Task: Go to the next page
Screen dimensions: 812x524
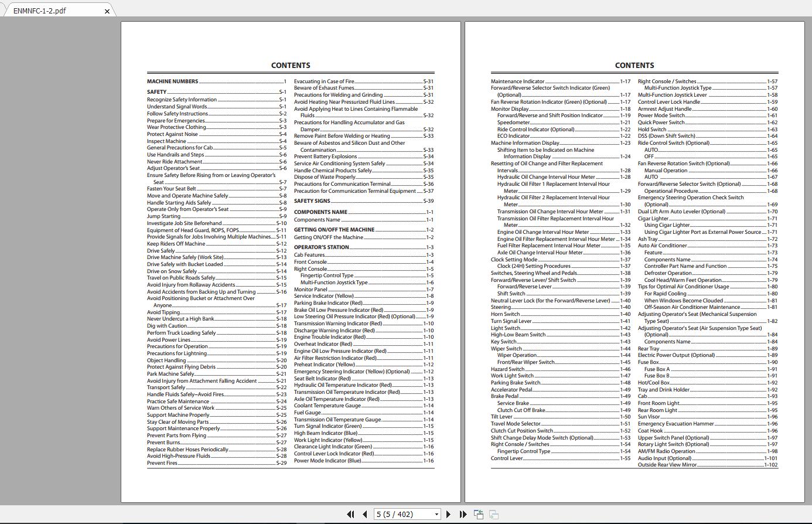Action: pos(449,514)
